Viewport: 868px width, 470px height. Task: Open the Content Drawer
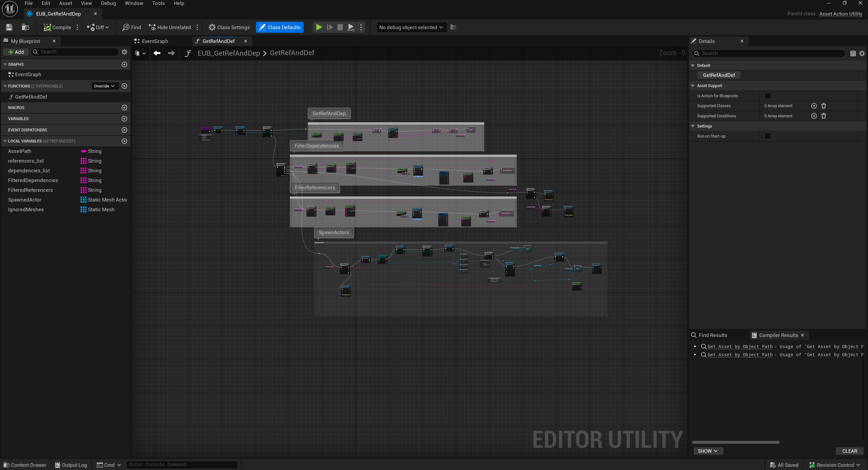(x=25, y=465)
